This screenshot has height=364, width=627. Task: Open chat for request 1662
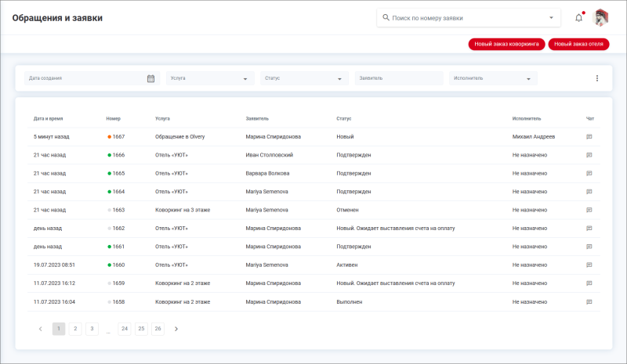589,228
